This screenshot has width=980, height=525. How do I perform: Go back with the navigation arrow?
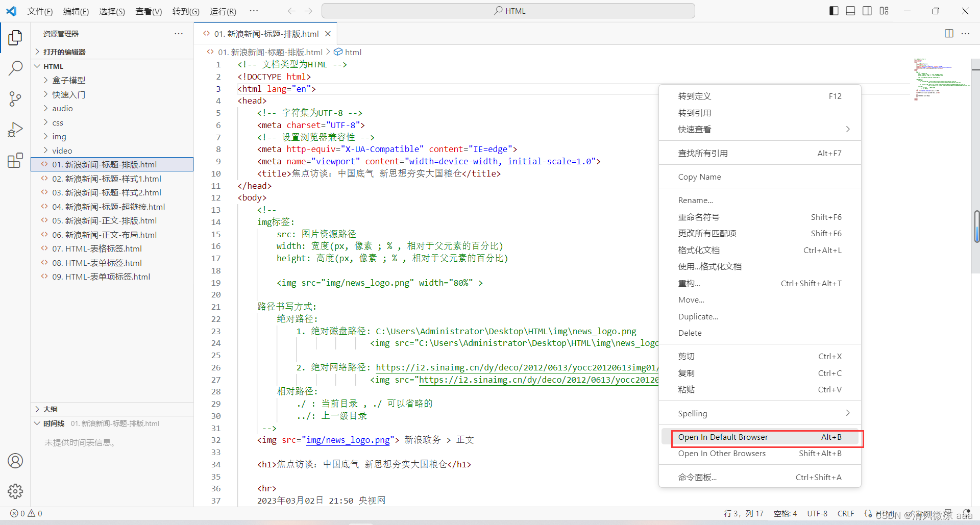[291, 11]
